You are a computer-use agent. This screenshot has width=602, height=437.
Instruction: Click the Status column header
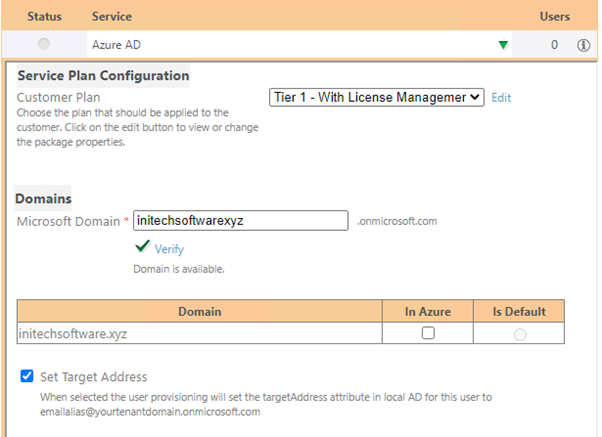[45, 17]
